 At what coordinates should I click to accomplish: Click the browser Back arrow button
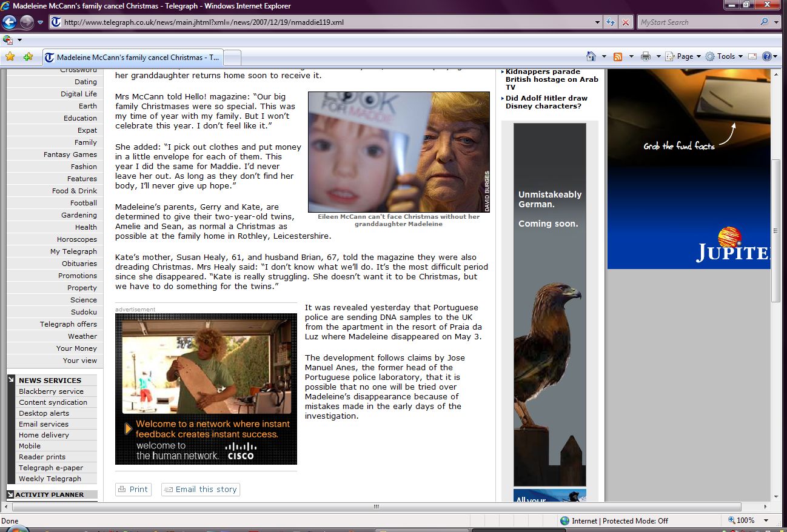10,22
